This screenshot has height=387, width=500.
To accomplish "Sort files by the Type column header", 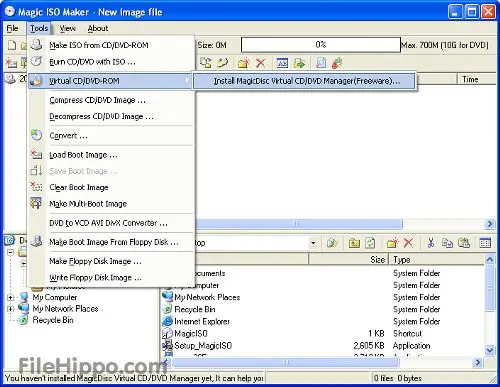I will click(x=436, y=259).
